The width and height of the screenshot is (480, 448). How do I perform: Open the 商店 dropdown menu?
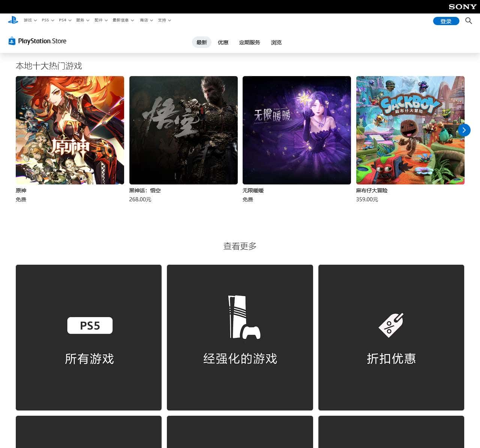point(147,20)
